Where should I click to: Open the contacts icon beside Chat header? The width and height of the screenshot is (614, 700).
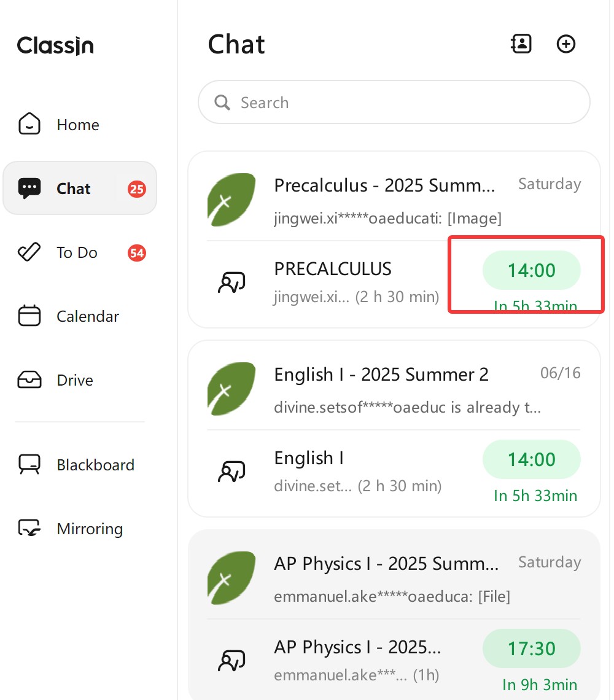[x=521, y=44]
